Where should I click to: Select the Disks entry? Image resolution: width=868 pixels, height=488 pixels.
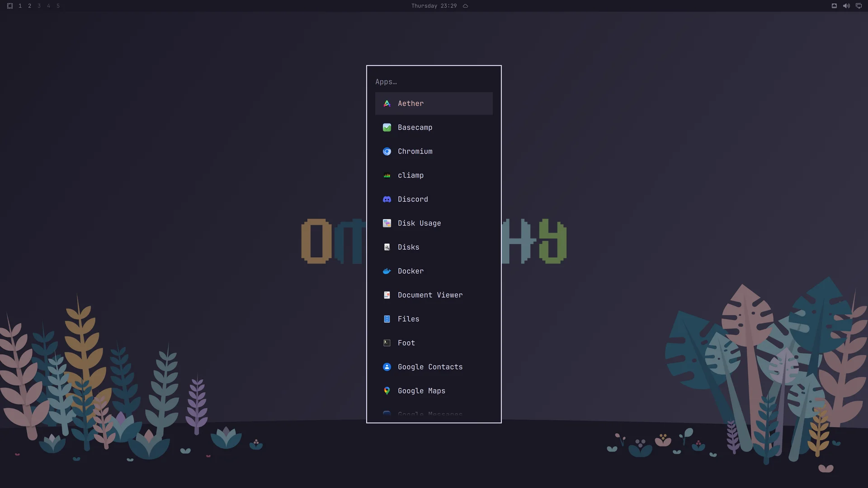pos(434,247)
